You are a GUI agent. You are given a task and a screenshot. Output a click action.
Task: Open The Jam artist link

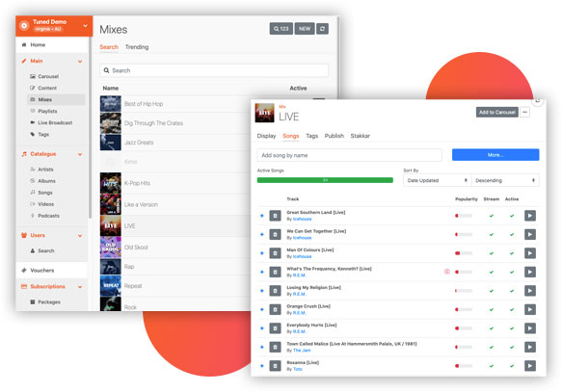pos(302,351)
